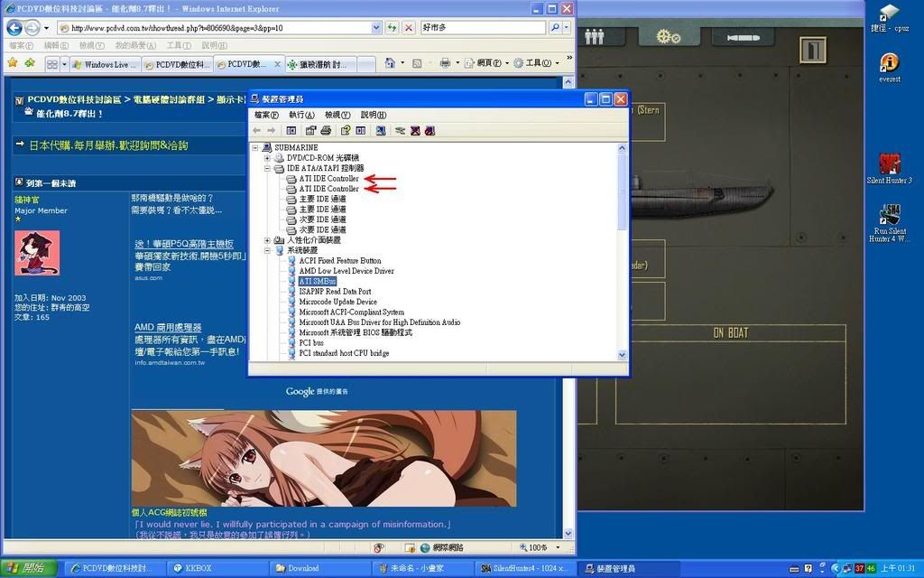Image resolution: width=924 pixels, height=578 pixels.
Task: Click the RSS Feeds icon in IE
Action: pos(417,63)
